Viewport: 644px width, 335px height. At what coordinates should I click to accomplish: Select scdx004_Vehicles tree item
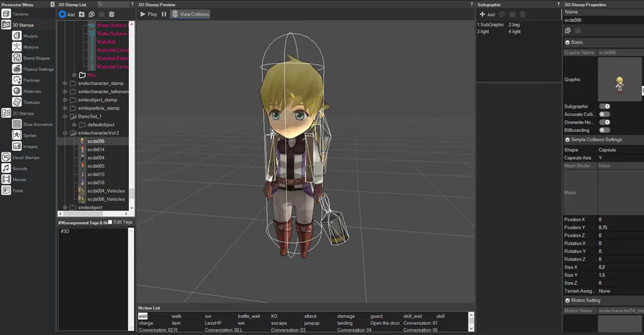pos(106,190)
